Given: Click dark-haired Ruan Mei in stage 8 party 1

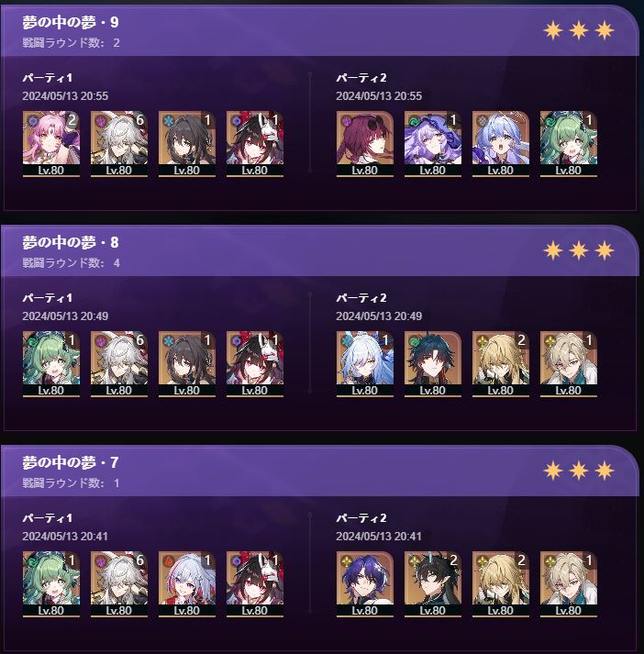Looking at the screenshot, I should click(x=187, y=364).
